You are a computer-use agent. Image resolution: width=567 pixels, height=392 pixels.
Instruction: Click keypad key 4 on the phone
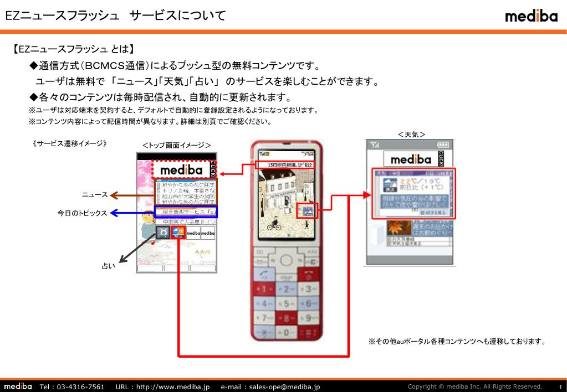(x=264, y=303)
